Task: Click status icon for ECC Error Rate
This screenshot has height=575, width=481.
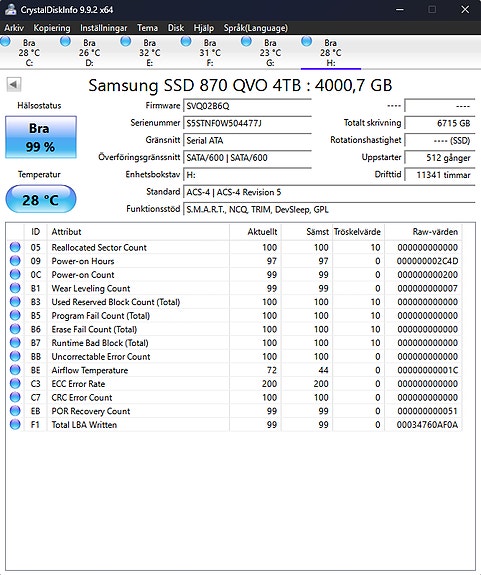Action: (15, 384)
